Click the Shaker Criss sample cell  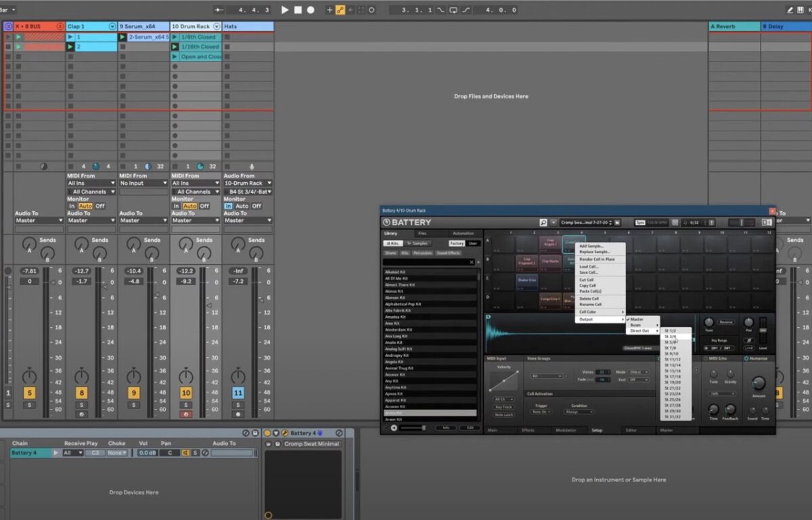[527, 280]
